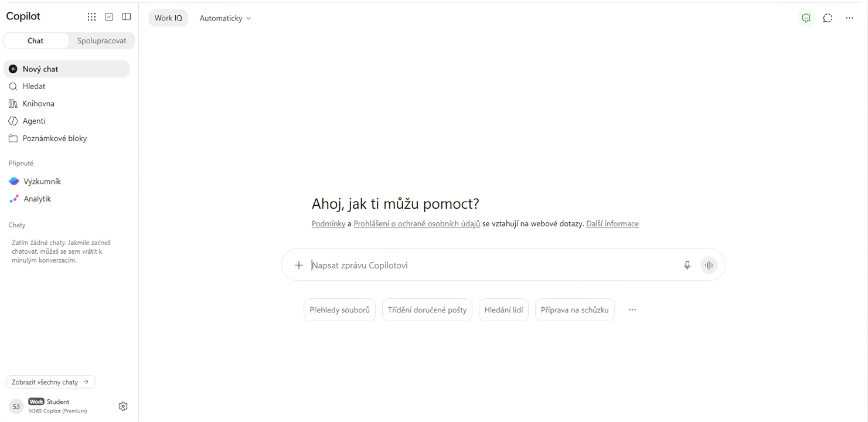
Task: Click the M365 Copilot (Premium) label
Action: [57, 411]
